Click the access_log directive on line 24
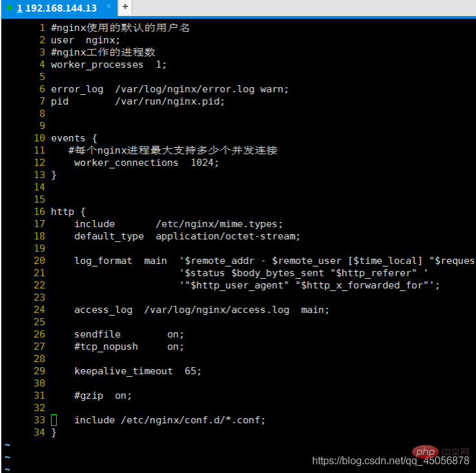This screenshot has width=476, height=473. (x=103, y=310)
